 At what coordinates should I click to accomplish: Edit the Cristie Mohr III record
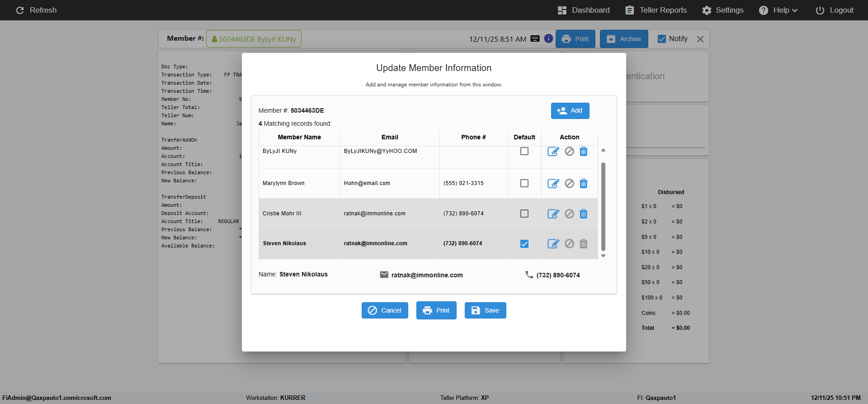pyautogui.click(x=553, y=214)
